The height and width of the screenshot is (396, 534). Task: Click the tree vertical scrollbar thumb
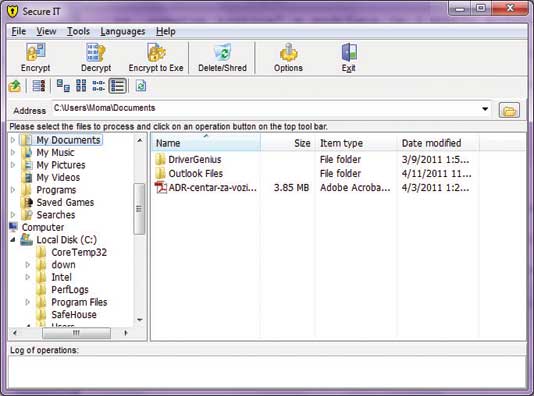click(139, 209)
